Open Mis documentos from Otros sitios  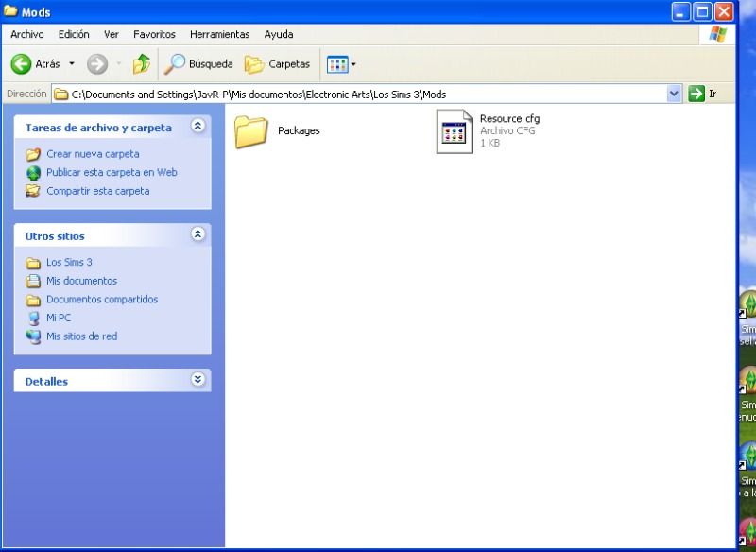[x=81, y=281]
